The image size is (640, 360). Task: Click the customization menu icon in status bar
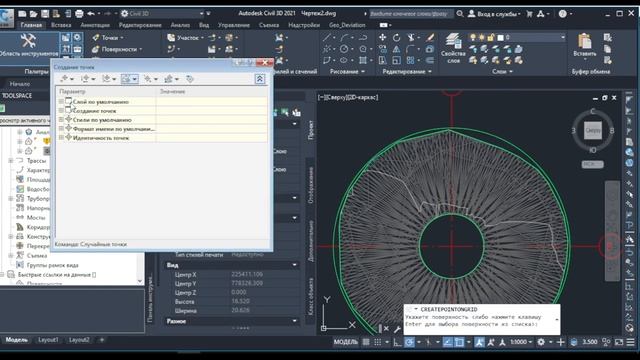(631, 342)
